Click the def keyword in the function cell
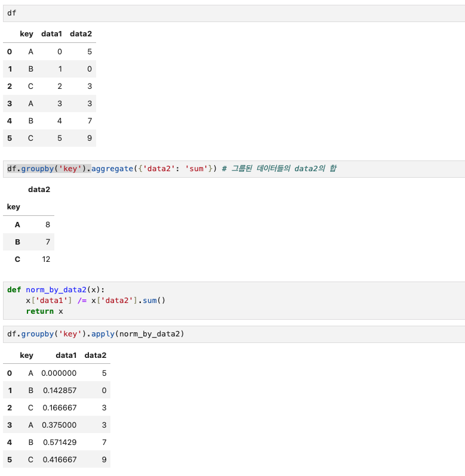This screenshot has width=465, height=476. (x=14, y=290)
